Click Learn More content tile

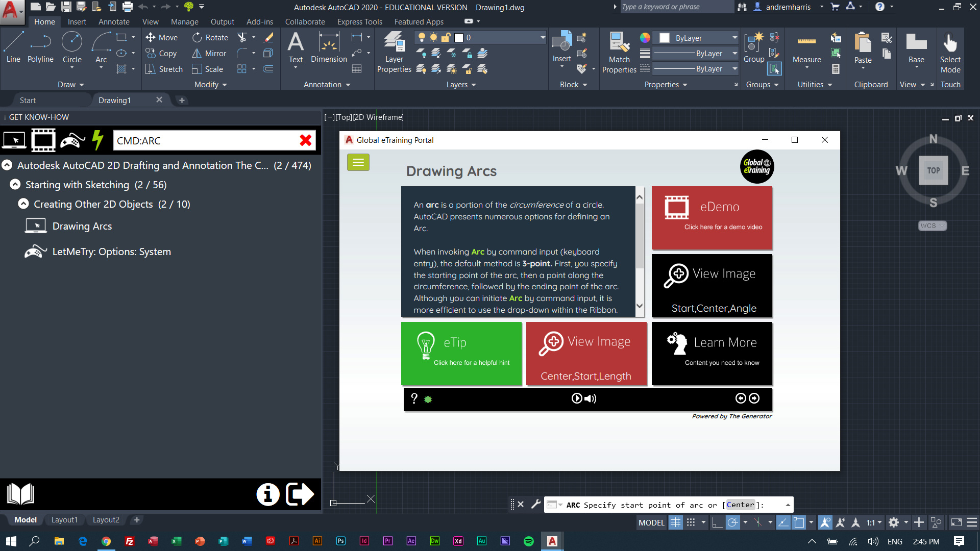712,353
